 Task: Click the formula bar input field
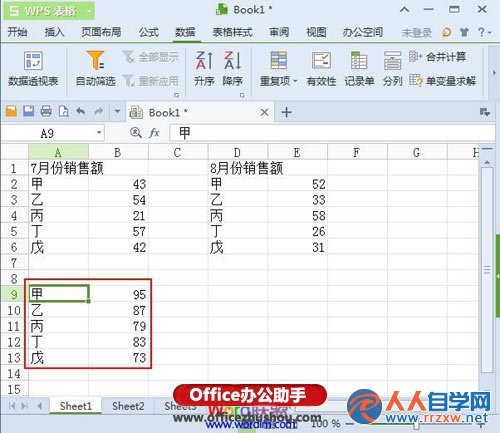pyautogui.click(x=332, y=133)
